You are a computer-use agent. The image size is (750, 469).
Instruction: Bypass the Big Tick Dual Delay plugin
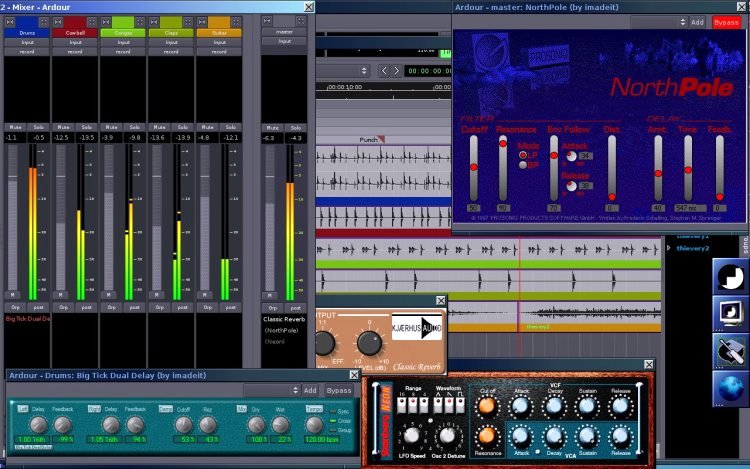339,391
